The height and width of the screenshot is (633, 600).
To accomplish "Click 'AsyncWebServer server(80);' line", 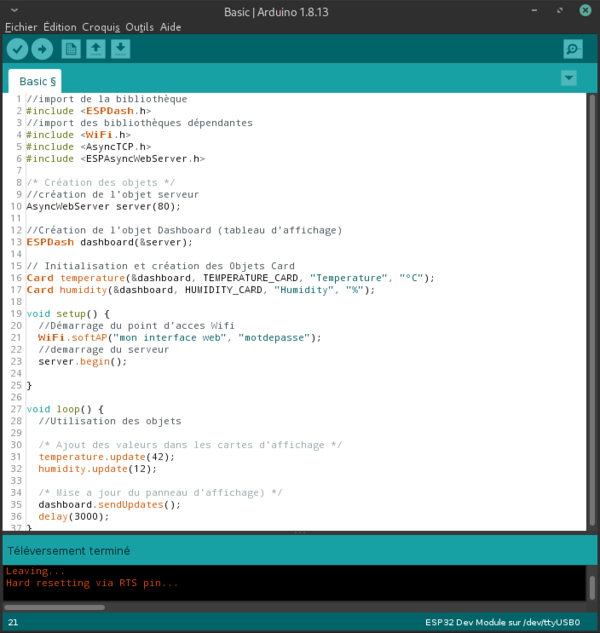I will (103, 207).
